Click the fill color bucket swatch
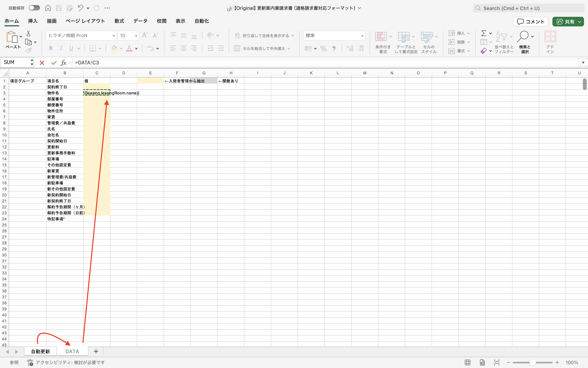Screen dimensions: 588x368 (x=114, y=48)
